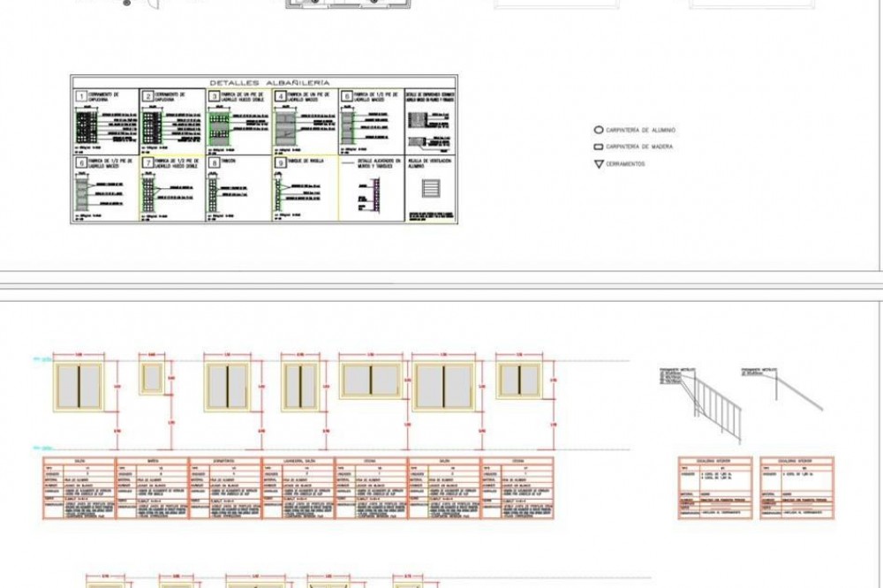
Task: Click the numbered box 1 in masonry details
Action: pyautogui.click(x=79, y=95)
